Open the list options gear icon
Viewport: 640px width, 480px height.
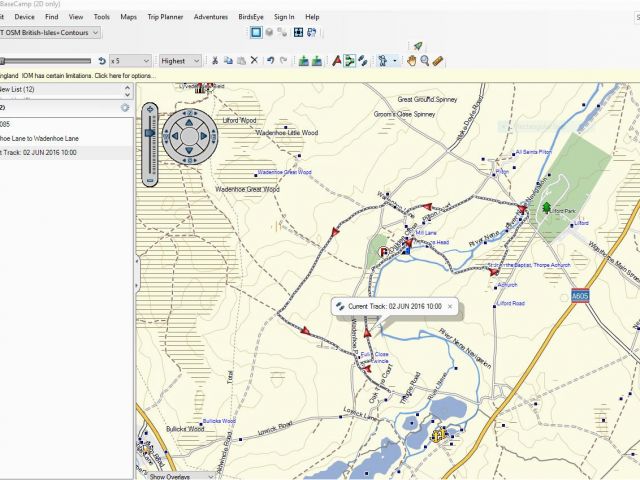pyautogui.click(x=125, y=108)
